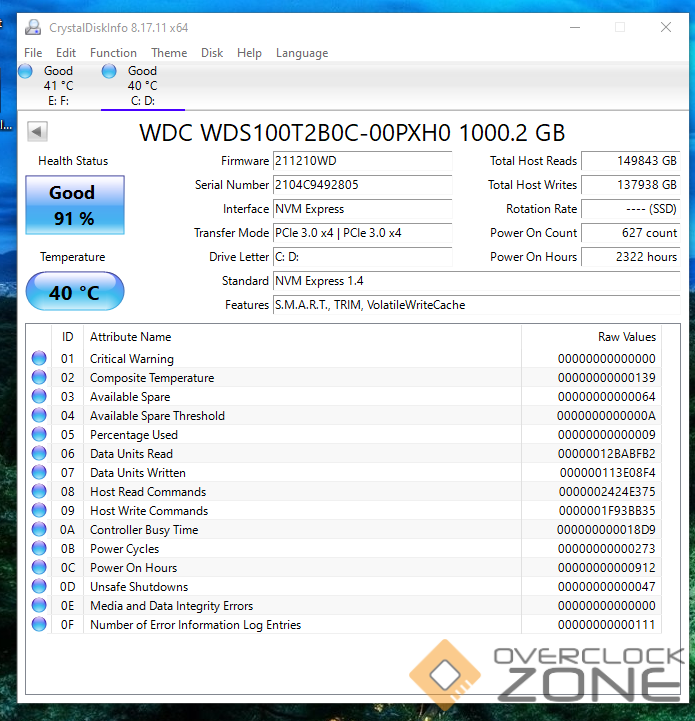Click status orb for Controller Busy Time
Viewport: 695px width, 721px height.
point(39,529)
